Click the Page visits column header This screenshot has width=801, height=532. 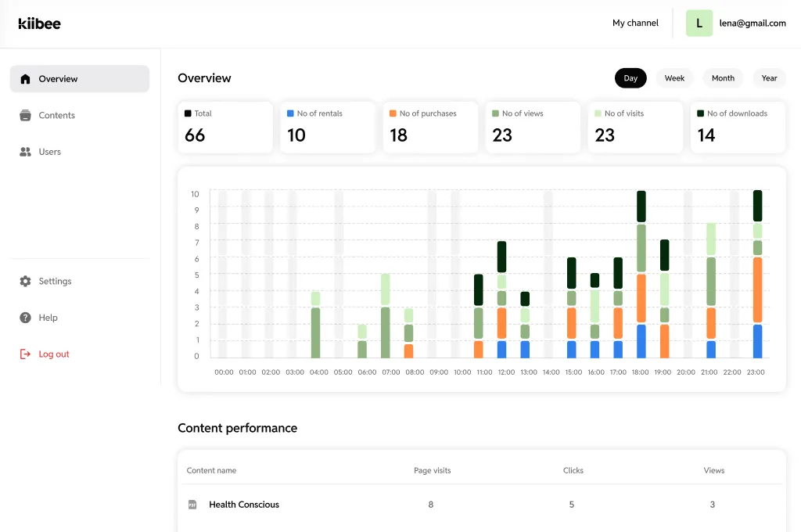click(x=432, y=470)
